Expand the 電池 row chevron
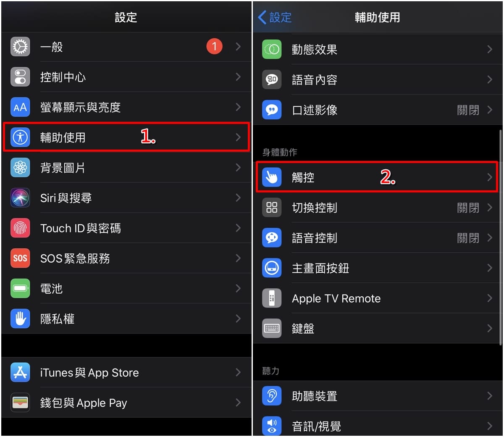The width and height of the screenshot is (504, 437). point(238,288)
